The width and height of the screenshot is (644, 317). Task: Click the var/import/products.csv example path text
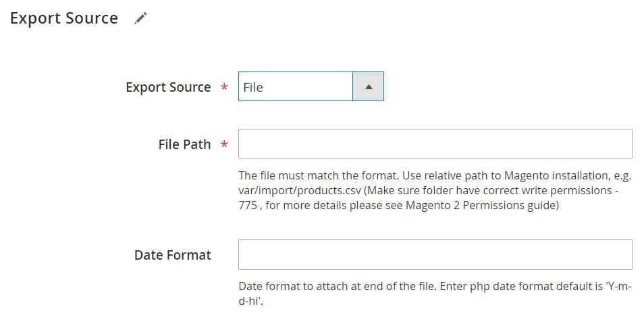click(x=300, y=191)
